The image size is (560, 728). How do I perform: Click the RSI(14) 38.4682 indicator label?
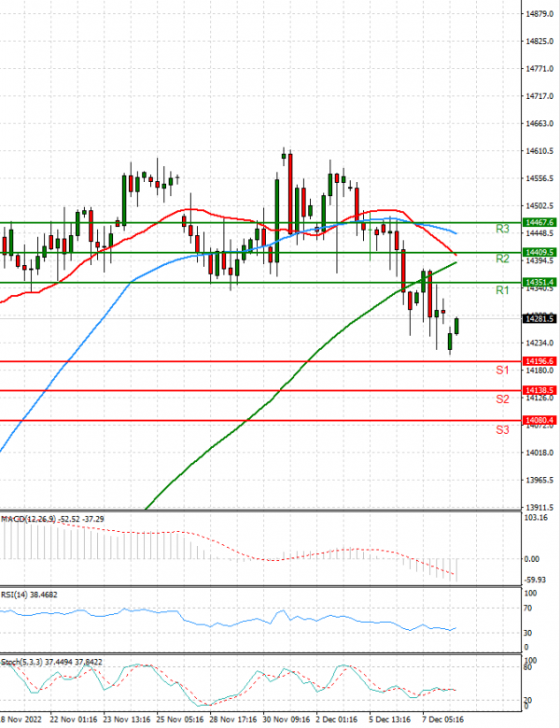(29, 595)
